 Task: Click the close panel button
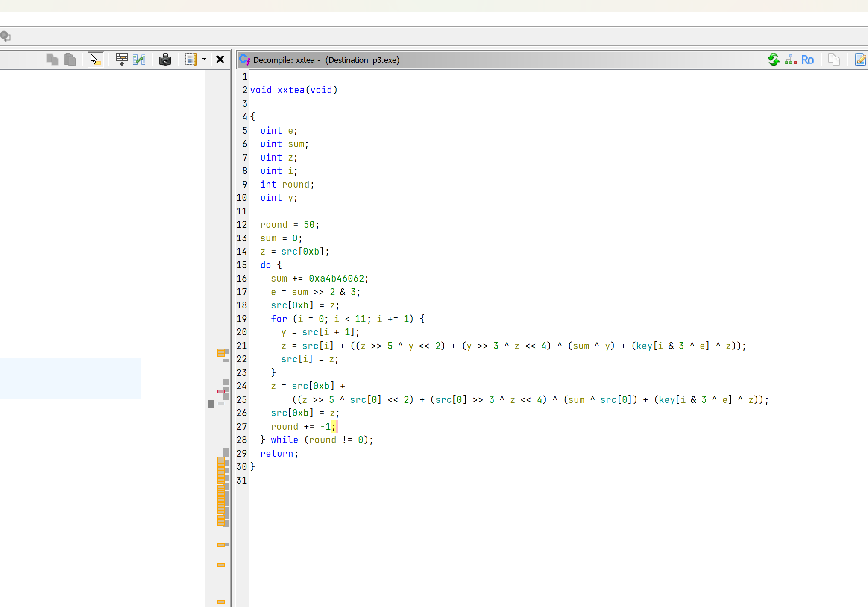(220, 60)
